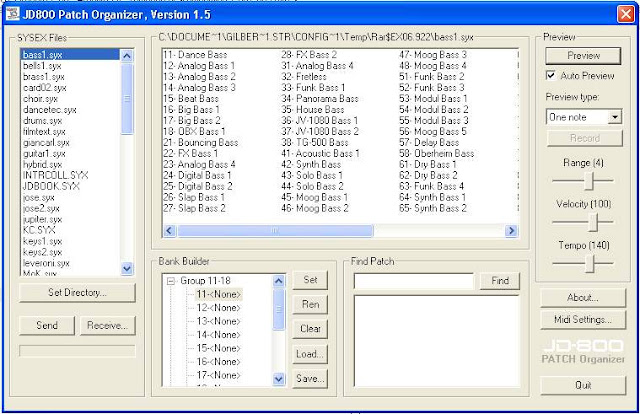Select guitar1.syx file
Image resolution: width=640 pixels, height=414 pixels.
pos(44,154)
